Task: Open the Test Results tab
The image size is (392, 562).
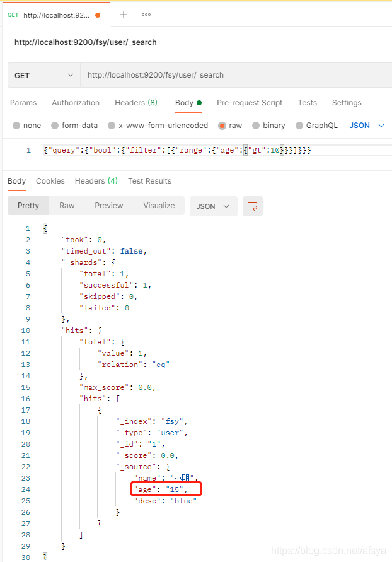Action: [x=149, y=181]
